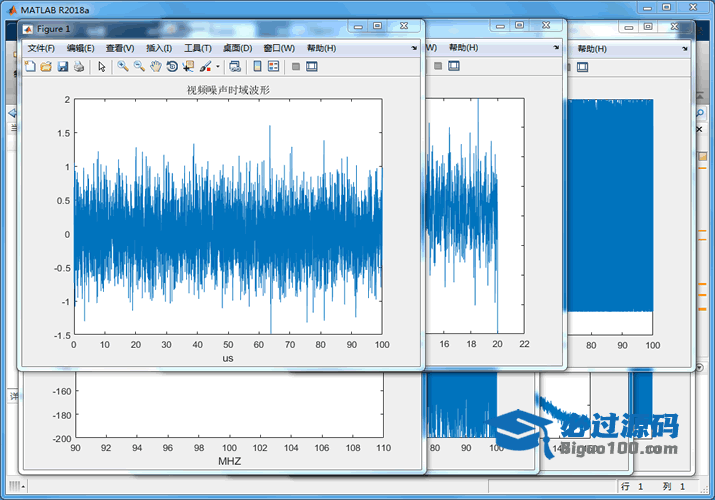The width and height of the screenshot is (715, 500).
Task: Toggle the Insert Colorbar button
Action: click(x=257, y=67)
